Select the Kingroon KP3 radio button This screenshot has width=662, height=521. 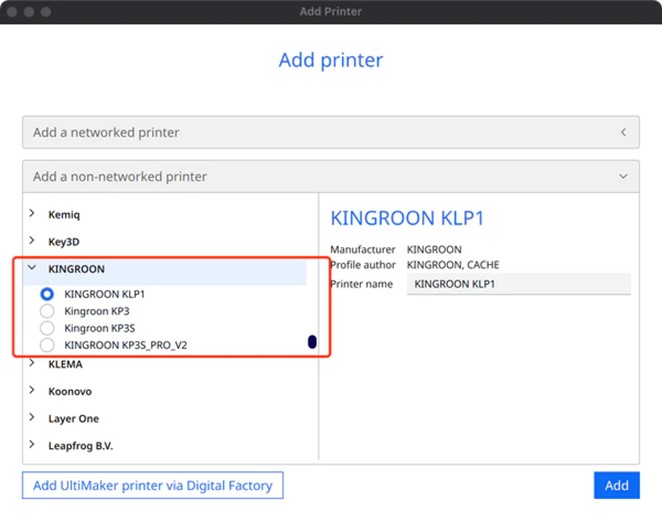point(47,311)
